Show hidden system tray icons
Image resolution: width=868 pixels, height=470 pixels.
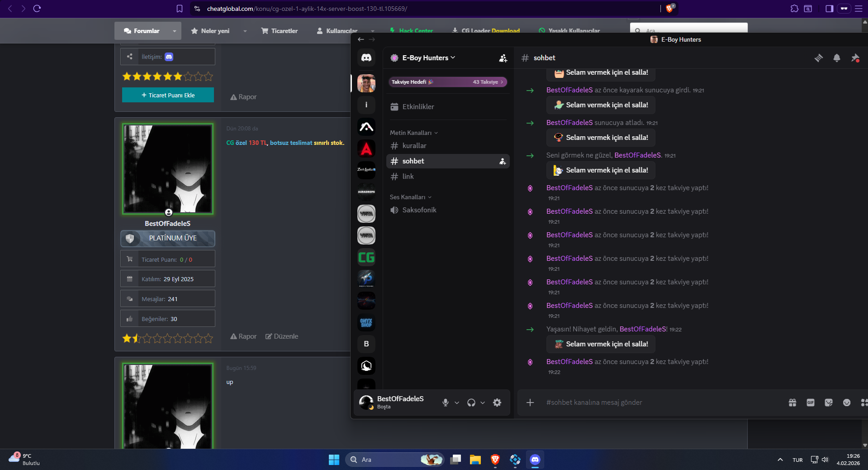click(x=780, y=460)
